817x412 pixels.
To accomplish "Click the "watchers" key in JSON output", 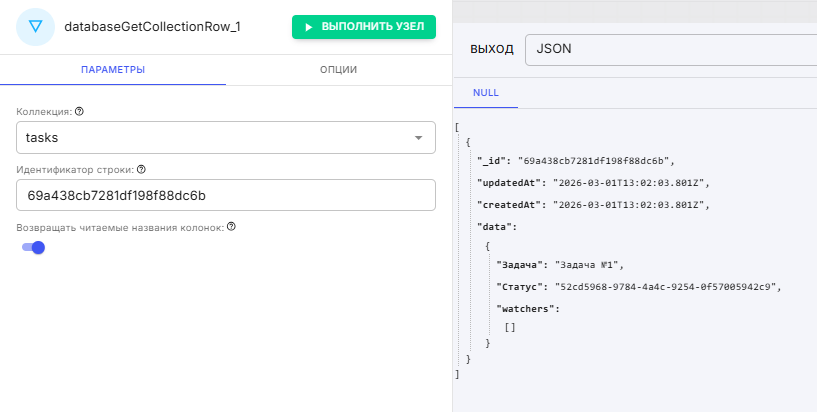I will 527,308.
